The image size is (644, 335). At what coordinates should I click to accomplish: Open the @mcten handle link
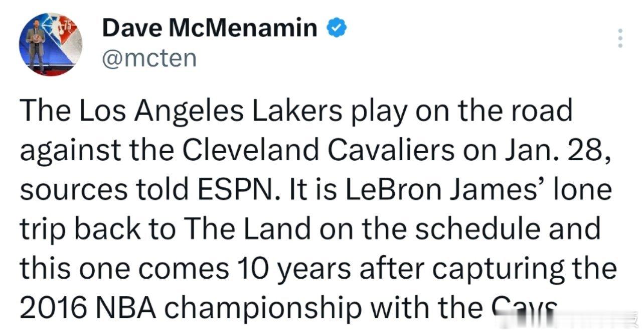click(149, 58)
